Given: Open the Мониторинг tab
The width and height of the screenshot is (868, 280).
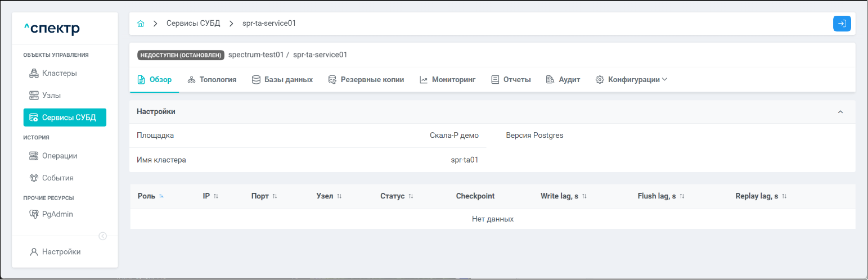Looking at the screenshot, I should pos(448,80).
